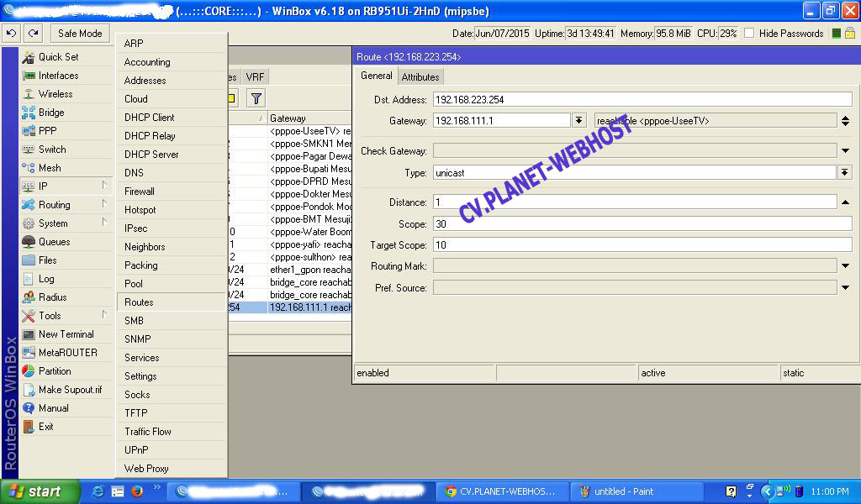Click the Dst. Address input field
This screenshot has width=861, height=504.
[x=642, y=99]
